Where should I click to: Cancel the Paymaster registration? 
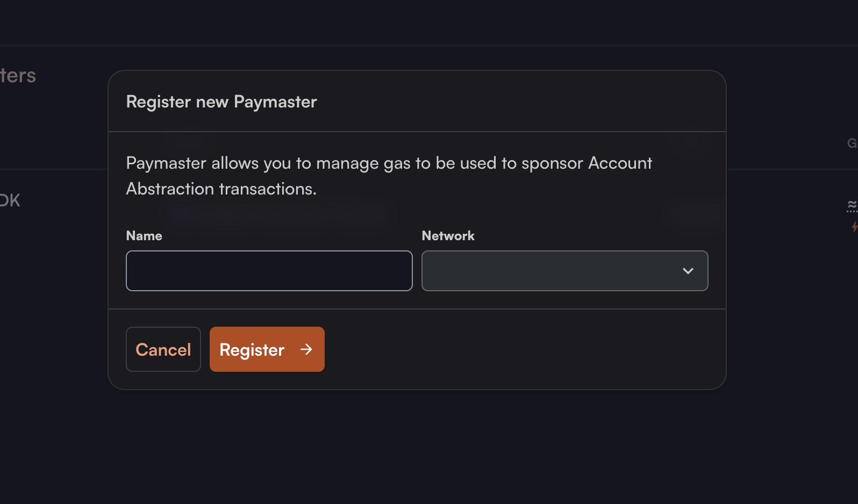coord(163,349)
